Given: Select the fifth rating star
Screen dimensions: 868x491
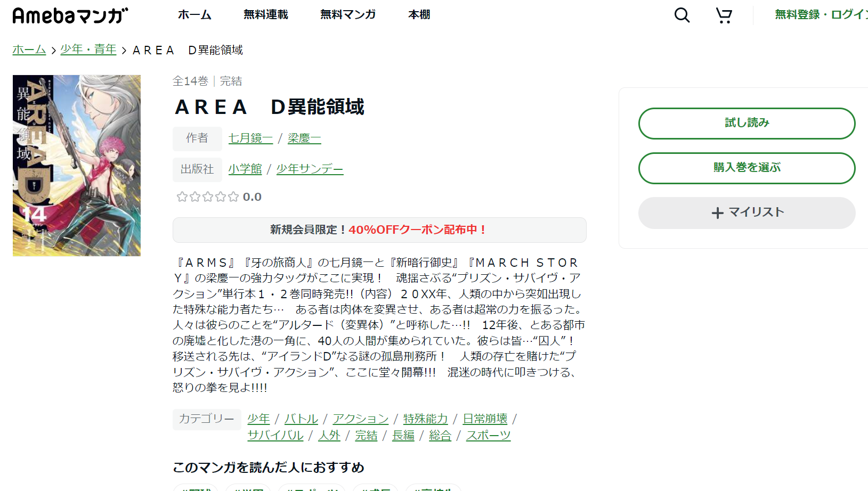Looking at the screenshot, I should coord(233,197).
